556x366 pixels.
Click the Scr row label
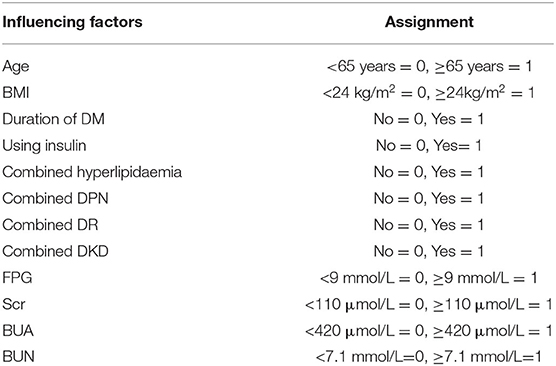click(14, 304)
